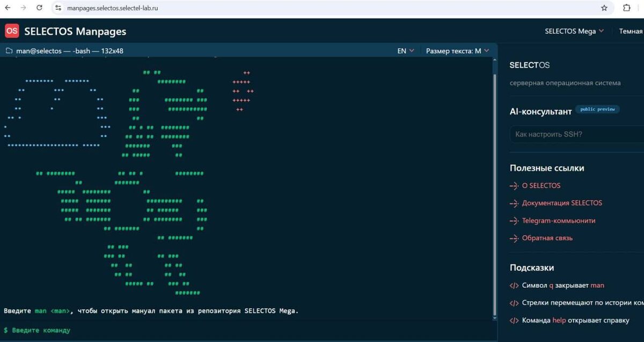Open the Telegram-коммьюнити link
This screenshot has width=644, height=342.
tap(559, 221)
